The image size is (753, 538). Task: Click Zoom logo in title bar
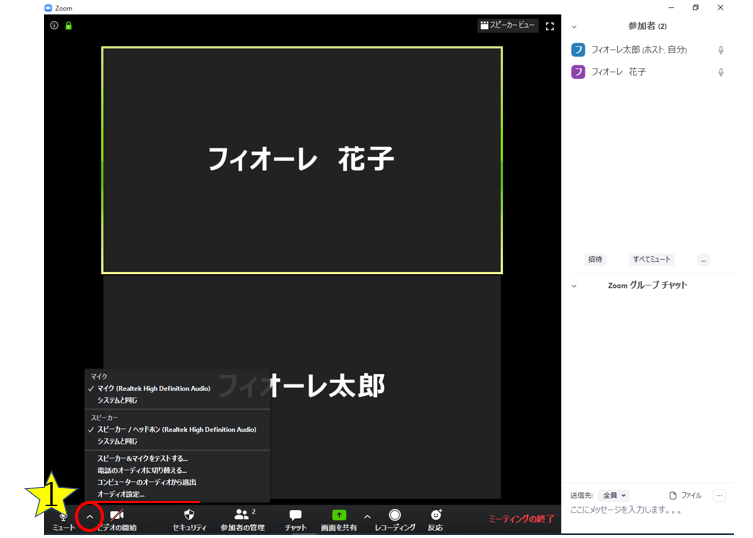click(x=48, y=8)
